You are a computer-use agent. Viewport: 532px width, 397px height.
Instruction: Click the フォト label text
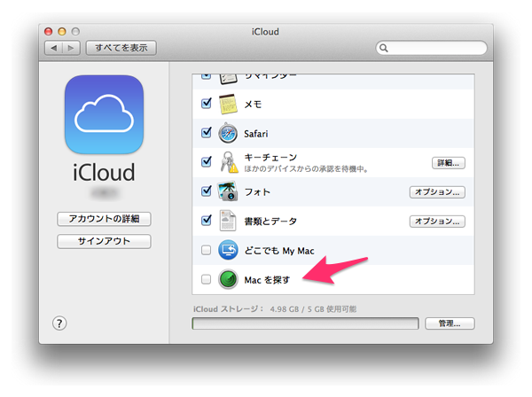[257, 192]
